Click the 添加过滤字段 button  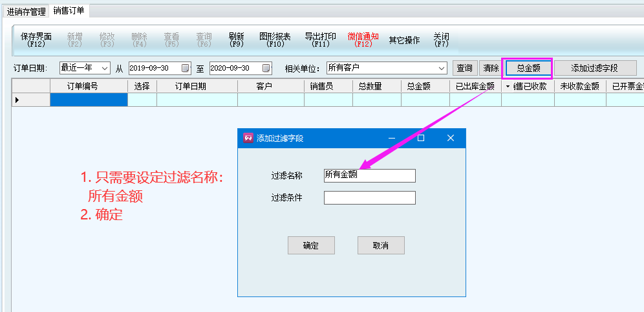(595, 68)
